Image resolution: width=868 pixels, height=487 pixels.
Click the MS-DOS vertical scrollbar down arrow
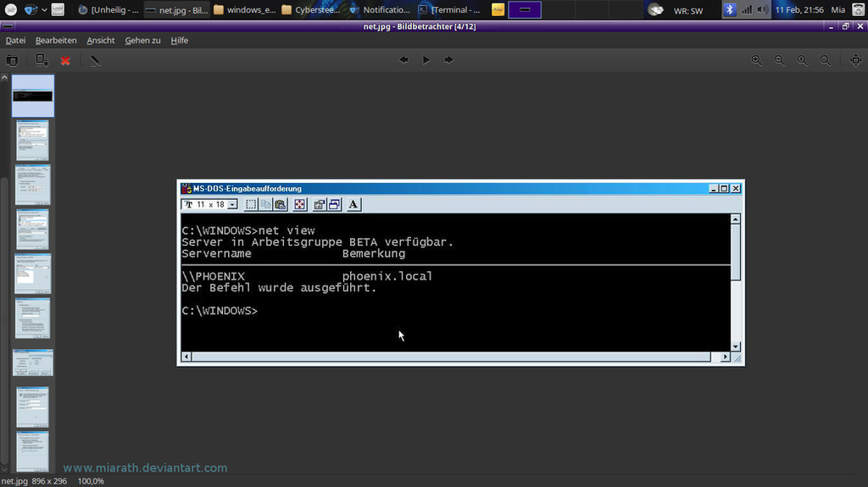coord(736,346)
